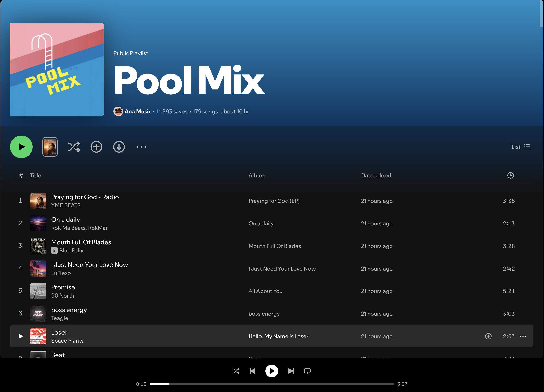Open more options for Loser track
The height and width of the screenshot is (392, 544).
click(523, 336)
